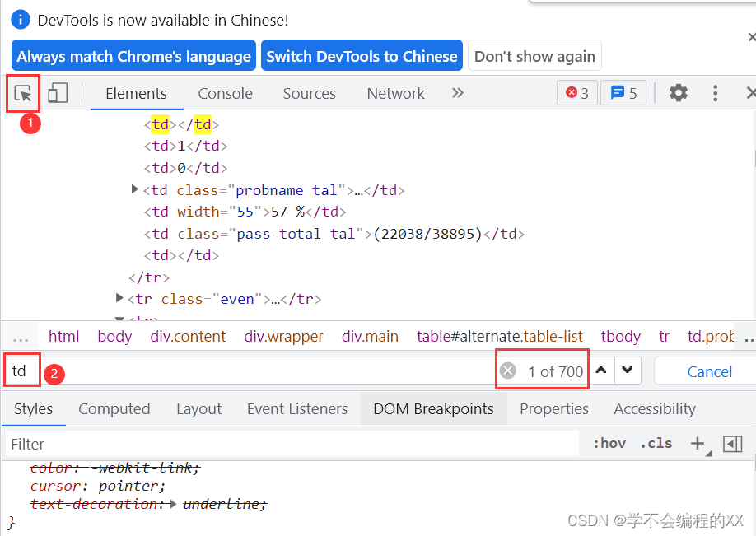Select table#alternate.table-list breadcrumb
Screen dimensions: 756x536
(x=500, y=336)
